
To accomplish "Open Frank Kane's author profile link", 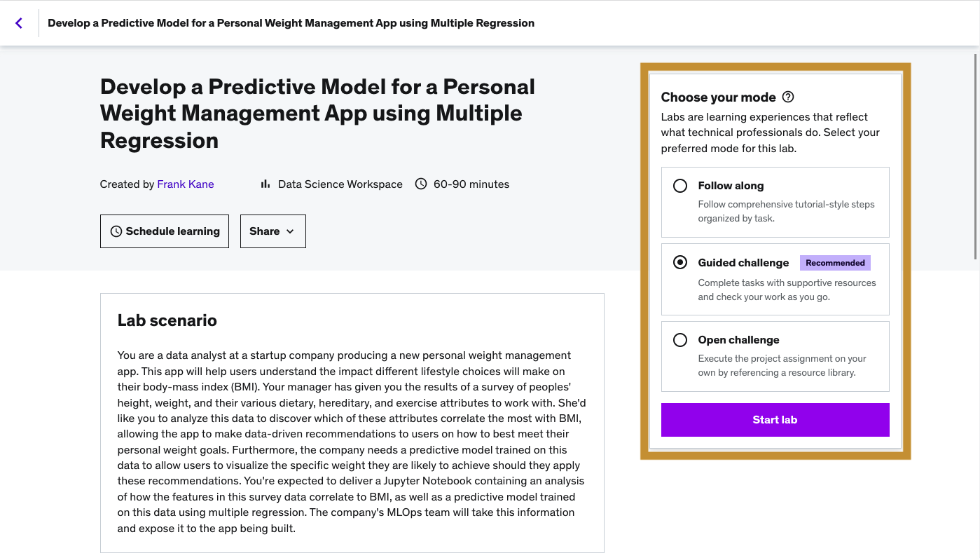I will click(186, 184).
